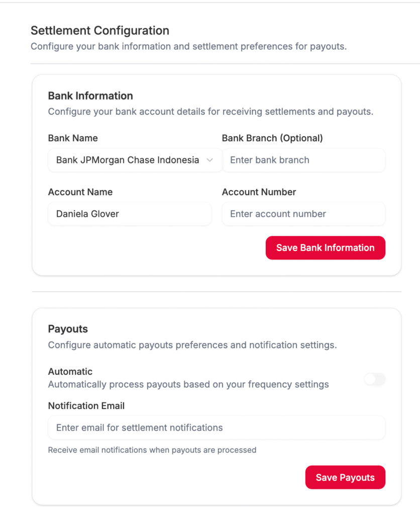The image size is (420, 515).
Task: Click the "Notification Email" label
Action: [x=86, y=405]
